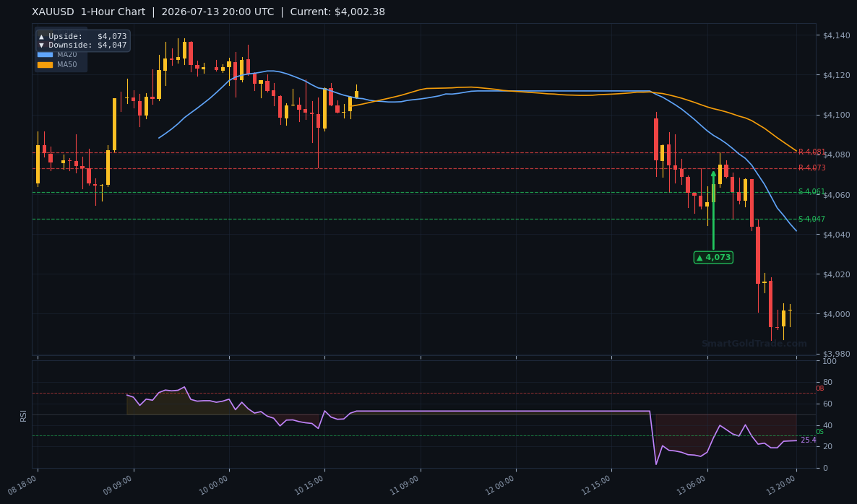The height and width of the screenshot is (504, 857).
Task: Click the 10 15:00 time axis label
Action: 310,485
